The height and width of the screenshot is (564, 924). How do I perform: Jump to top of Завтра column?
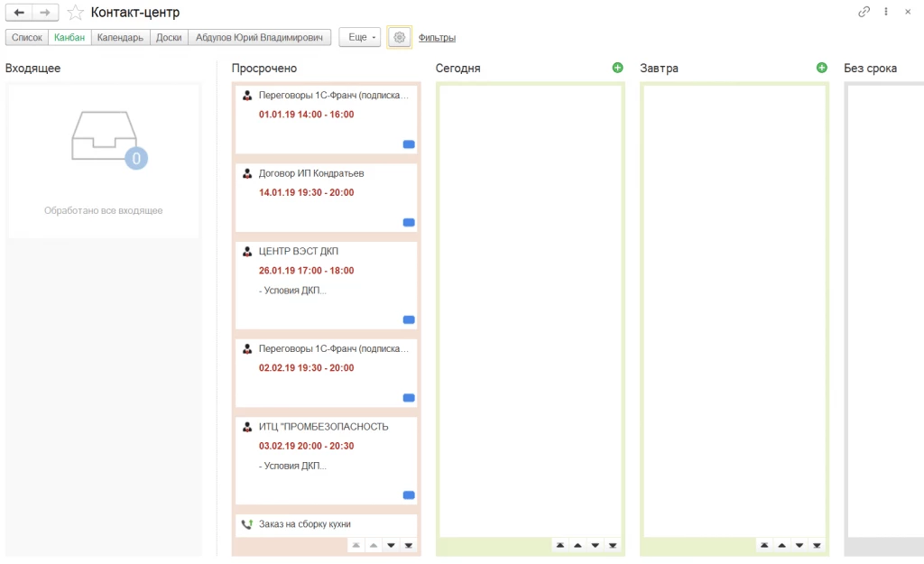pyautogui.click(x=764, y=545)
